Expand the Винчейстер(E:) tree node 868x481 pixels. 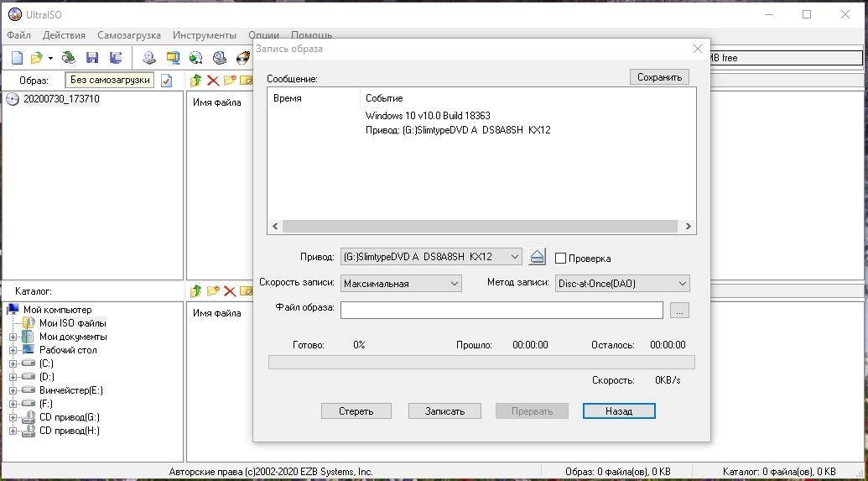pos(13,390)
